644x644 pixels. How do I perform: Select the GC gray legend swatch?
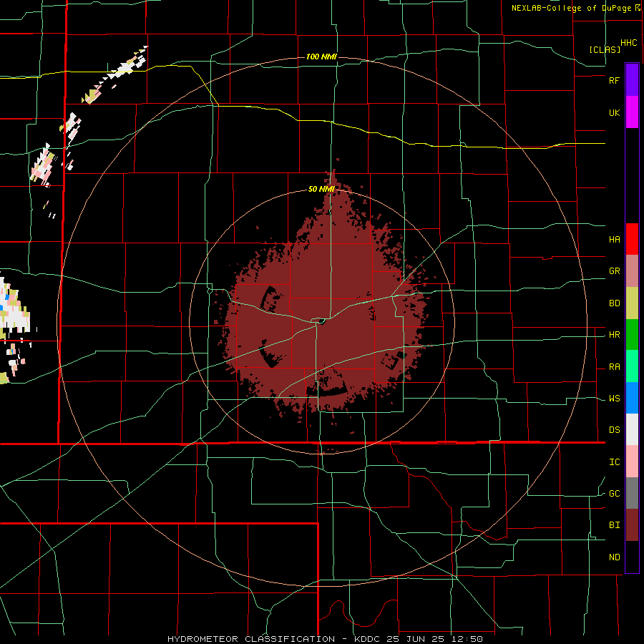click(632, 493)
